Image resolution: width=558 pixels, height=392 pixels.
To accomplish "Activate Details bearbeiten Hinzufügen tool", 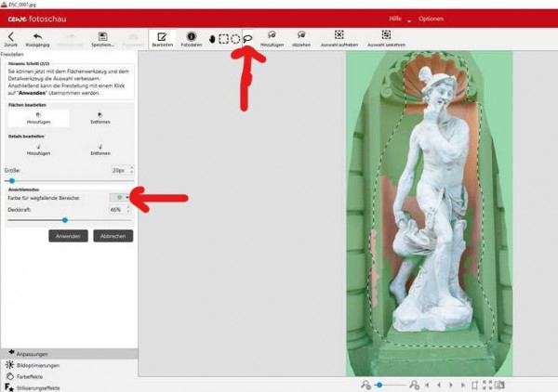I will [38, 150].
